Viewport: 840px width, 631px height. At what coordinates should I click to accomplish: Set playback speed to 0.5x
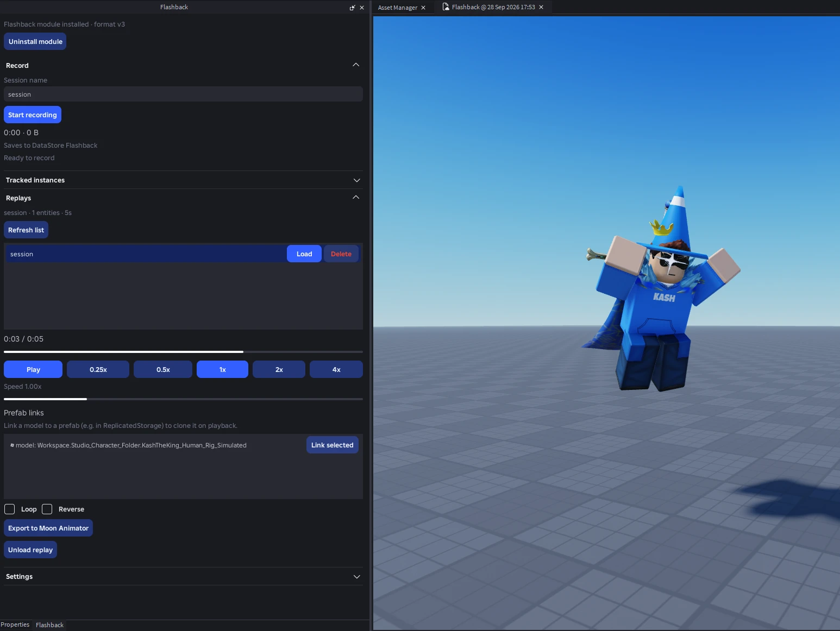pyautogui.click(x=163, y=369)
